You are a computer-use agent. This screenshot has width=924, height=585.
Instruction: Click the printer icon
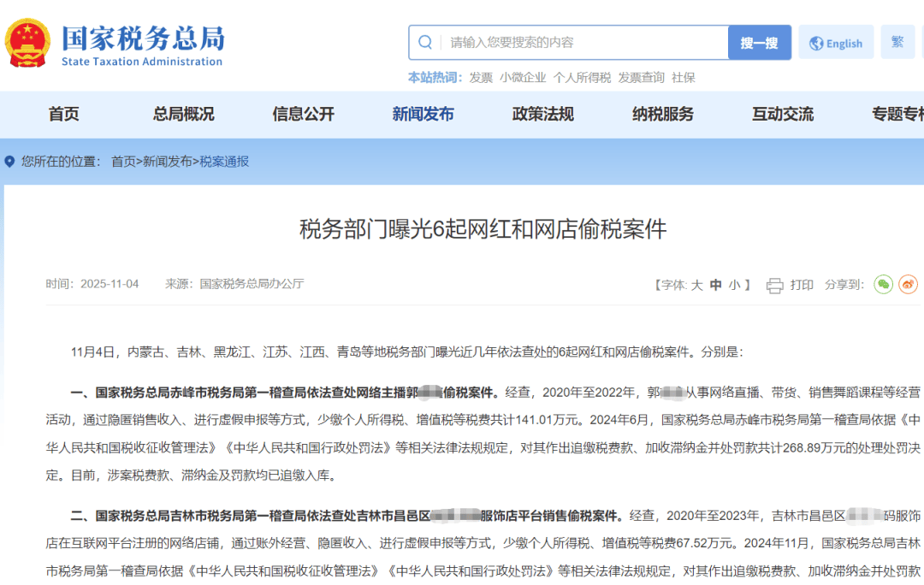[x=775, y=286]
